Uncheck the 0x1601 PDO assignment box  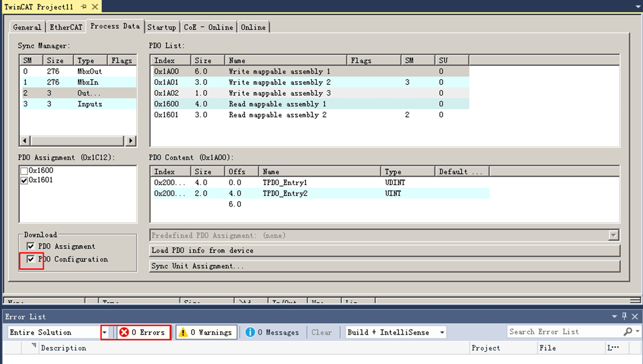(24, 180)
